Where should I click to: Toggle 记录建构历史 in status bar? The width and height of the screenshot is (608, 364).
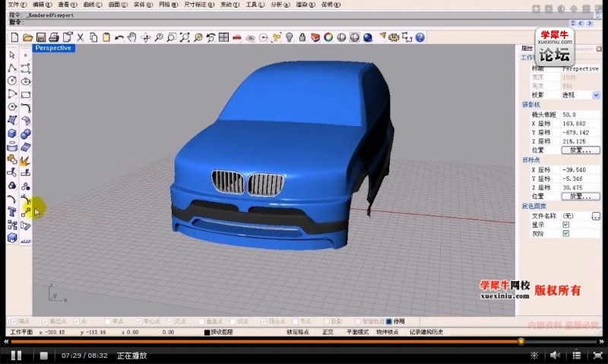click(x=426, y=332)
